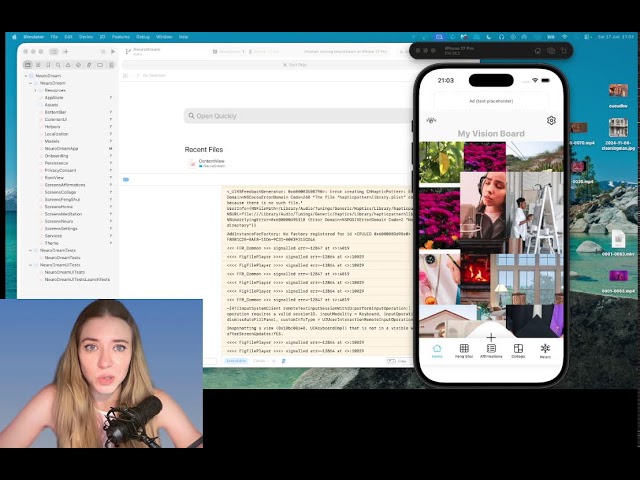This screenshot has width=640, height=480.
Task: Select NeuroDreamApp file
Action: point(61,149)
